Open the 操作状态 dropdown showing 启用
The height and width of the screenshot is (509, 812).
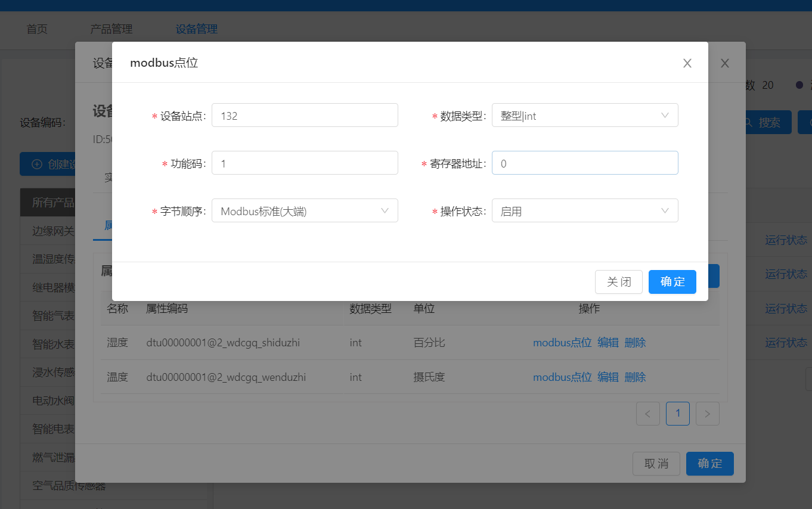[x=585, y=210]
